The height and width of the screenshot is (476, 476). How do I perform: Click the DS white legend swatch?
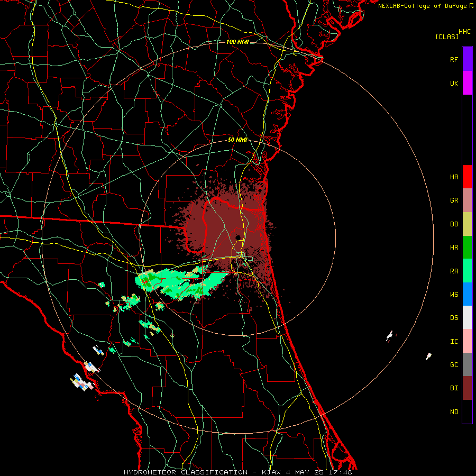point(467,317)
